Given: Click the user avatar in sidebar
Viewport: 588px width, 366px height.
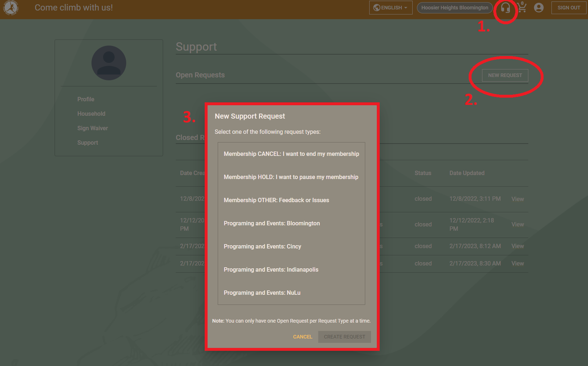Looking at the screenshot, I should tap(109, 63).
